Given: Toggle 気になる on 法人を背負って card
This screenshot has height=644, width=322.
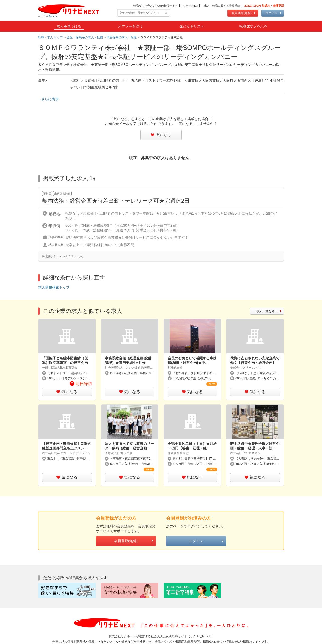Looking at the screenshot, I should (x=130, y=477).
